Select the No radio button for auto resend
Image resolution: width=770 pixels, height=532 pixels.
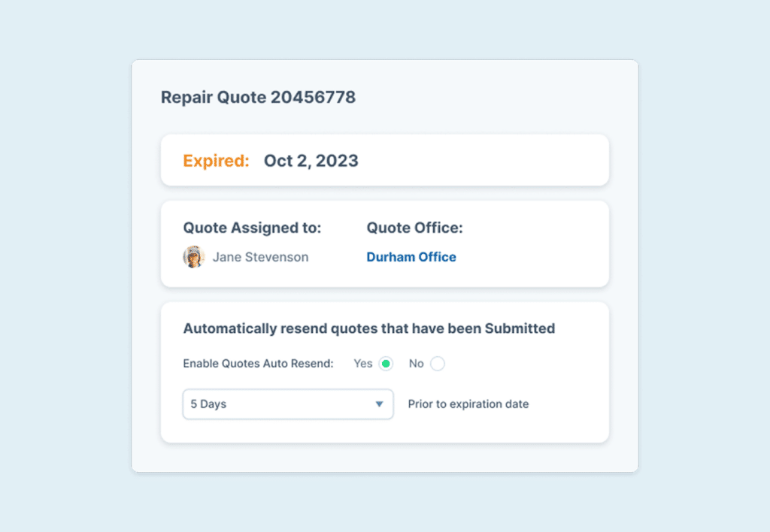(x=438, y=364)
